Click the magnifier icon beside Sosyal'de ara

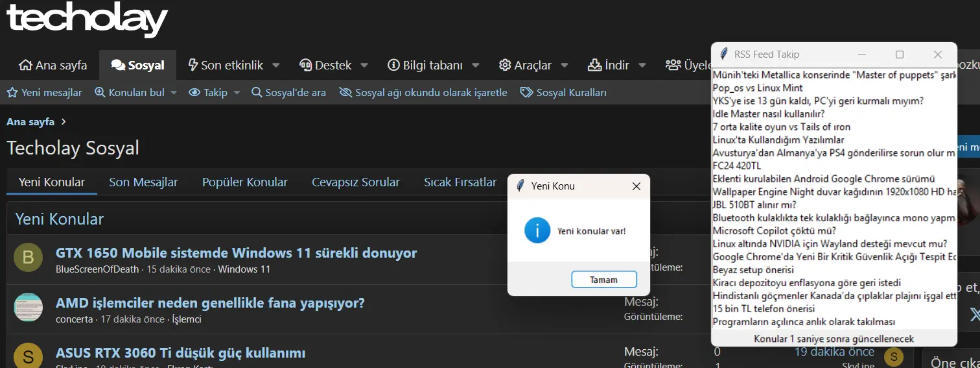[x=257, y=92]
